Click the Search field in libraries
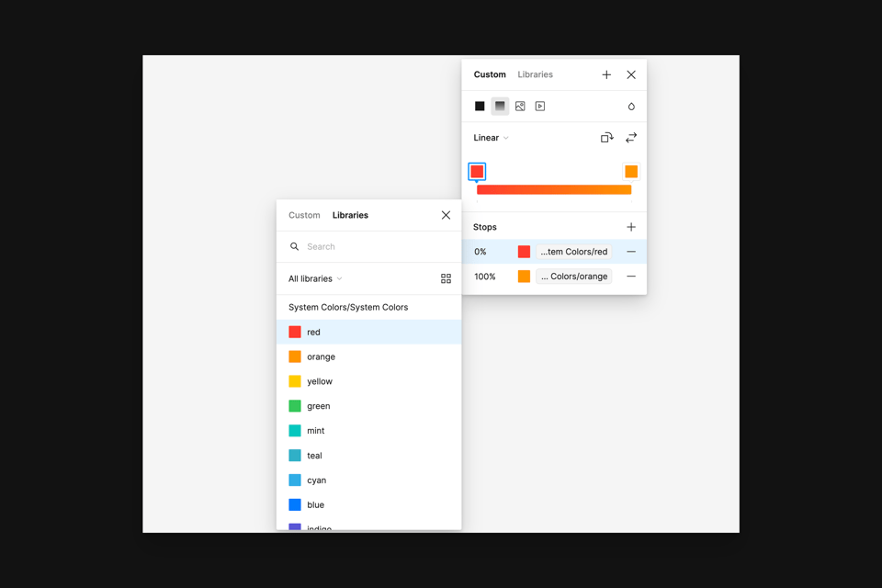Screen dimensions: 882x588 pos(377,246)
